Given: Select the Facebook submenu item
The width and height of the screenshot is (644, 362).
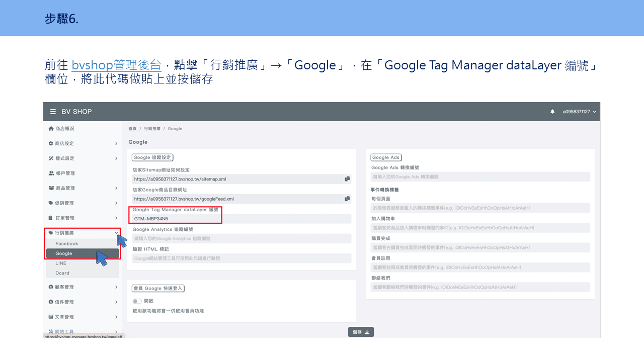Looking at the screenshot, I should (x=83, y=243).
